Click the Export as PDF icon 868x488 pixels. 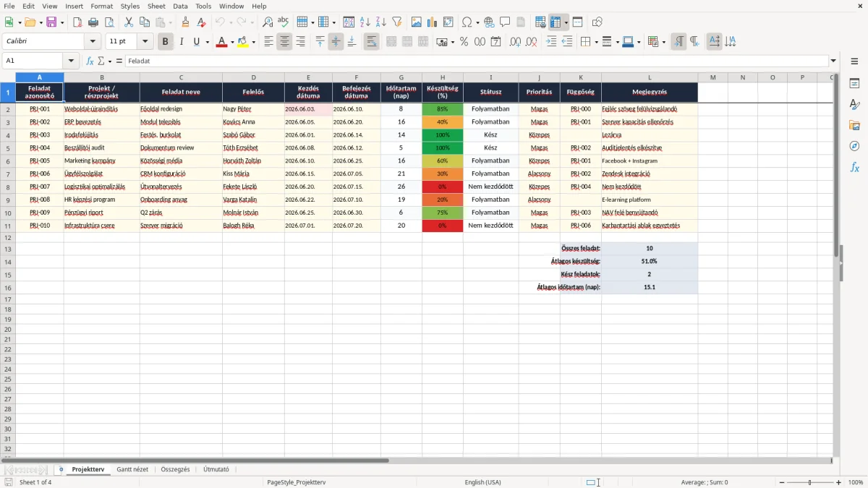click(77, 22)
